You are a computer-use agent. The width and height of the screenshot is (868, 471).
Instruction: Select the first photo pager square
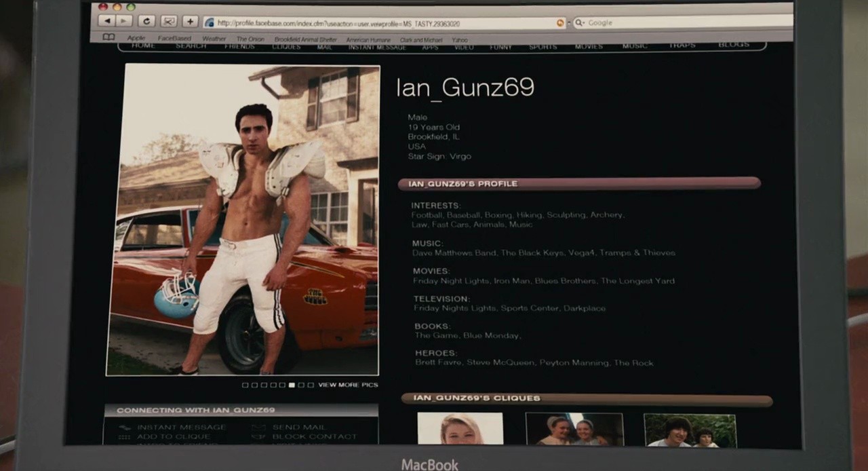[245, 385]
